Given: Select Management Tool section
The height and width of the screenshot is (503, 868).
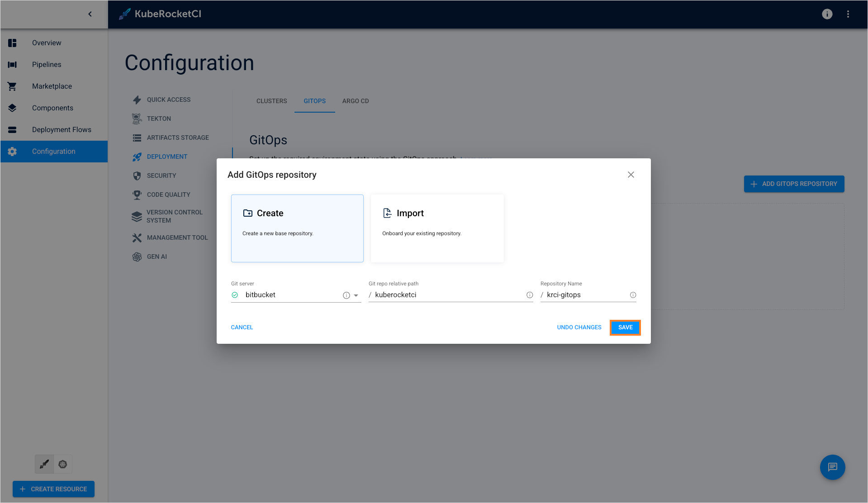Looking at the screenshot, I should (177, 237).
